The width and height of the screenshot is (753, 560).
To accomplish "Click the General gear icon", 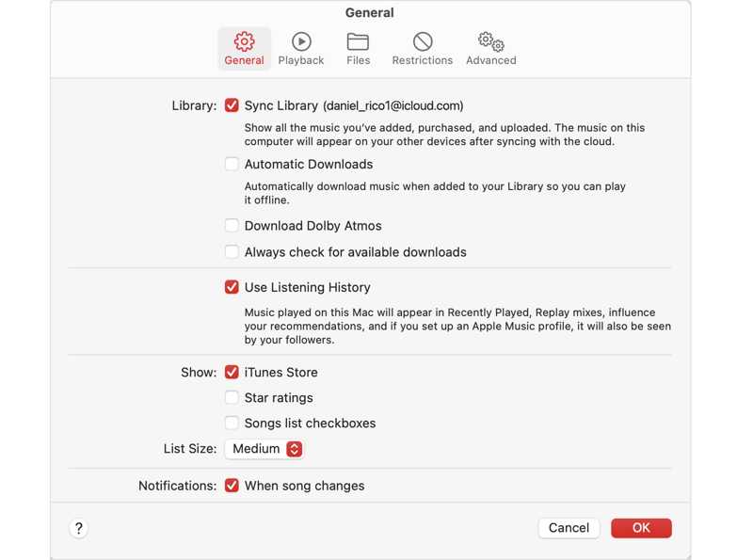I will 244,42.
